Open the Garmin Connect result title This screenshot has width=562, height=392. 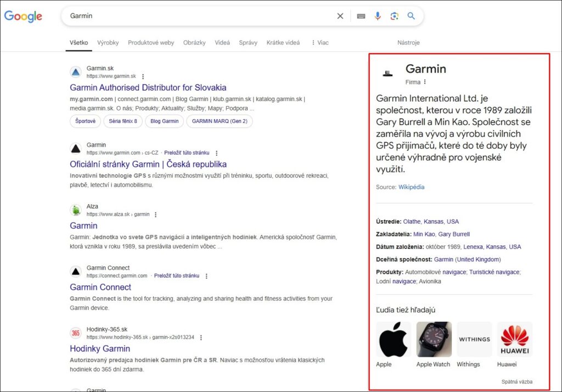(x=100, y=287)
